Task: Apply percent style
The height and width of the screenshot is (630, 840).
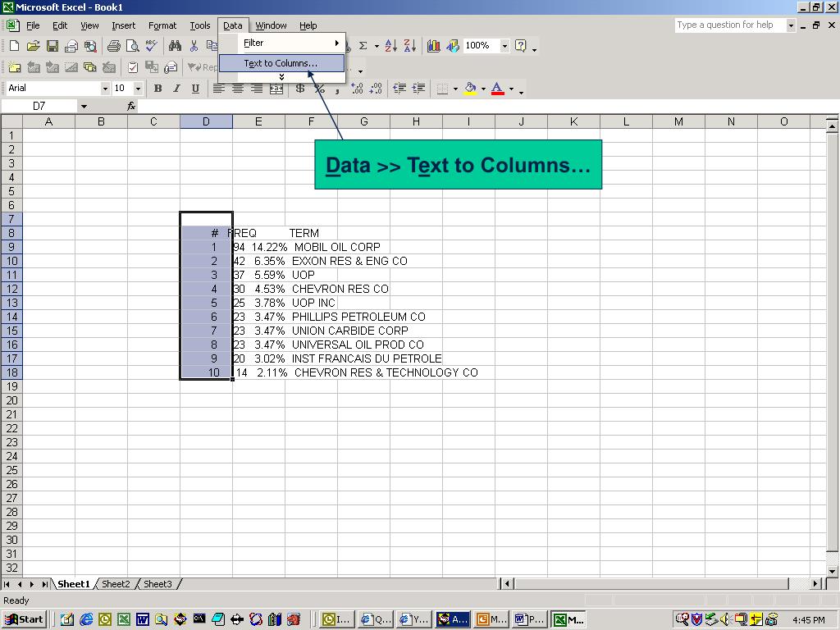Action: [320, 89]
